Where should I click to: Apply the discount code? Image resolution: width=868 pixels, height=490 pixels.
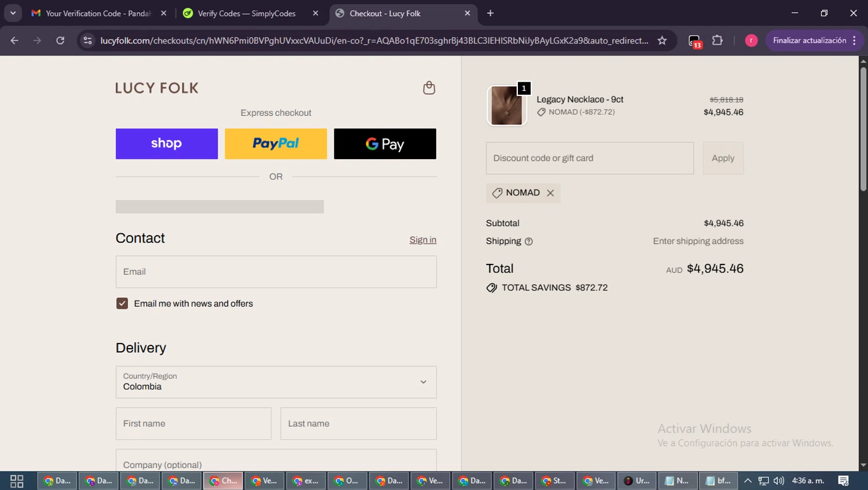click(723, 159)
